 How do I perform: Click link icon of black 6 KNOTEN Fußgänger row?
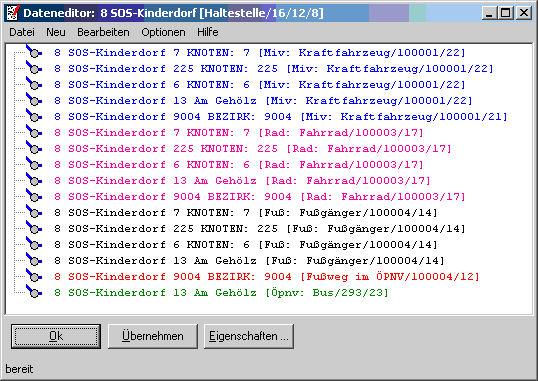pyautogui.click(x=34, y=244)
